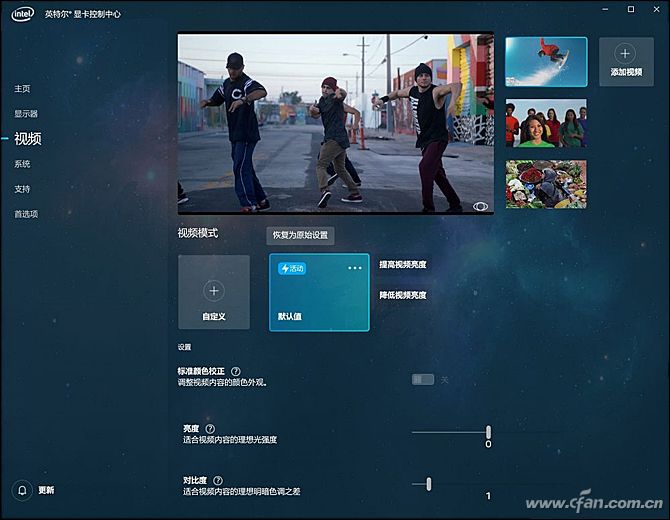670x520 pixels.
Task: Select 视频 in sidebar
Action: [28, 138]
